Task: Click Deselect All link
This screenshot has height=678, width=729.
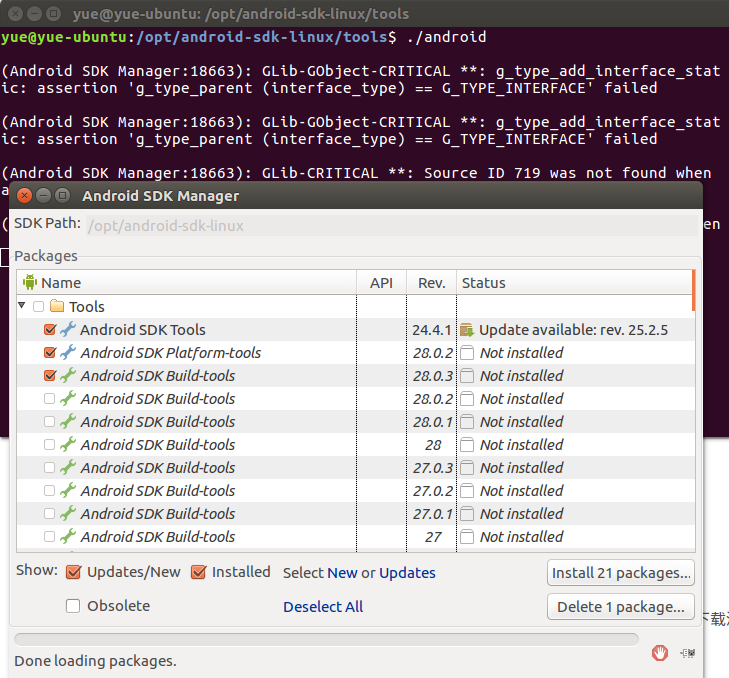Action: [x=323, y=607]
